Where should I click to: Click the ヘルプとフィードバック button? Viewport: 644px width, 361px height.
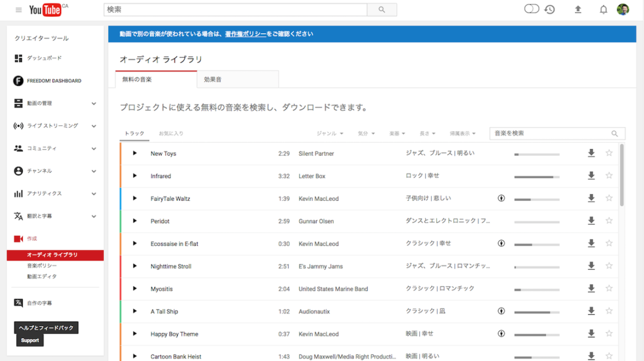[46, 328]
